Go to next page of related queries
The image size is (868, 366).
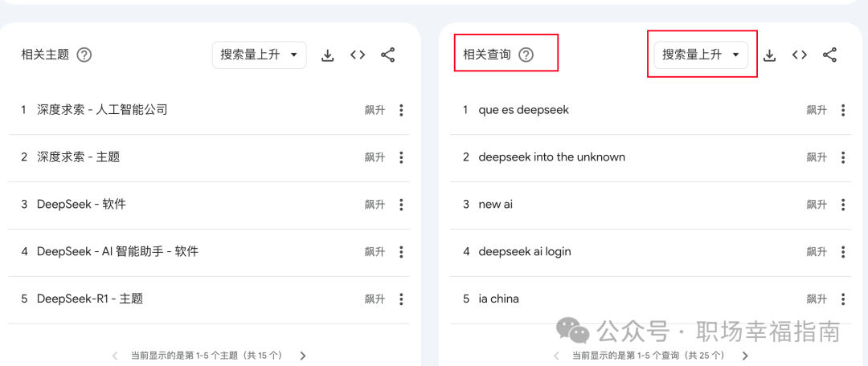pyautogui.click(x=745, y=356)
